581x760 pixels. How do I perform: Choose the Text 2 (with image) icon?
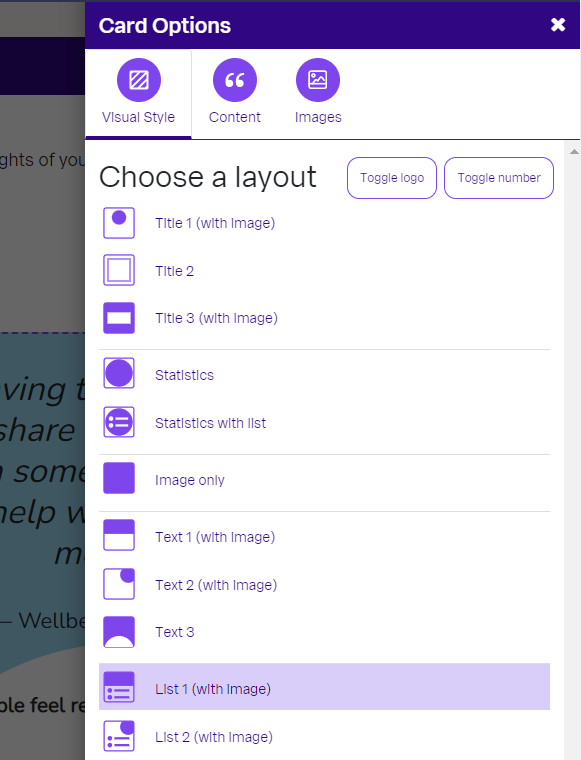point(119,584)
